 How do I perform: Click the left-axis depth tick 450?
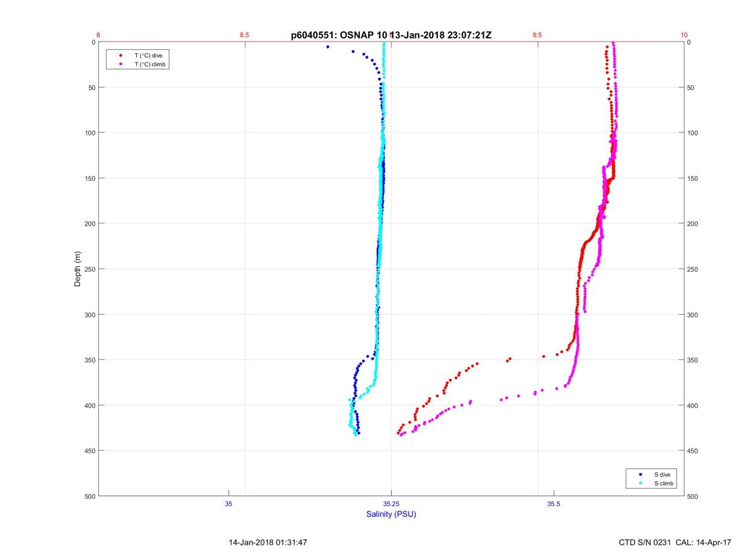point(89,451)
